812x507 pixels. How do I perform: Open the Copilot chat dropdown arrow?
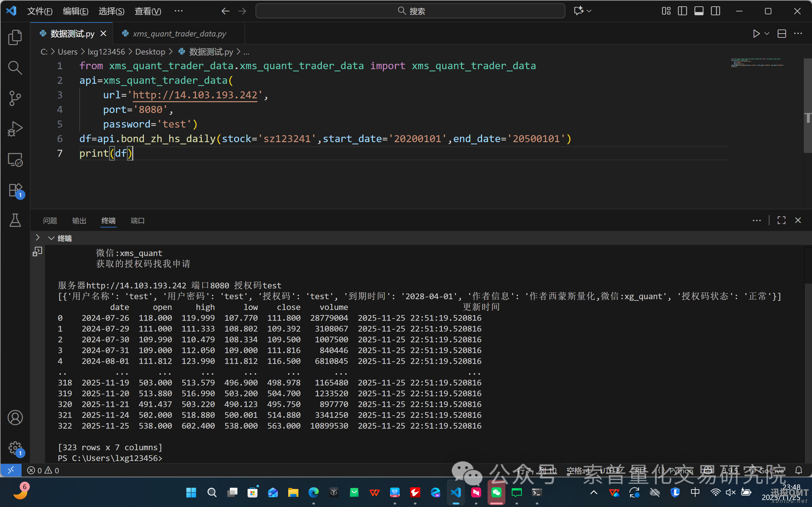coord(589,11)
